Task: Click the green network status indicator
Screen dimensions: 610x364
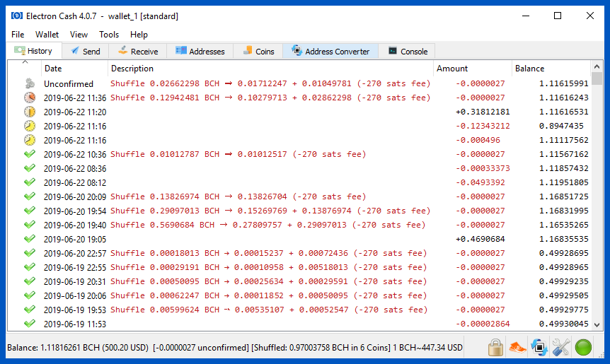Action: [x=583, y=347]
